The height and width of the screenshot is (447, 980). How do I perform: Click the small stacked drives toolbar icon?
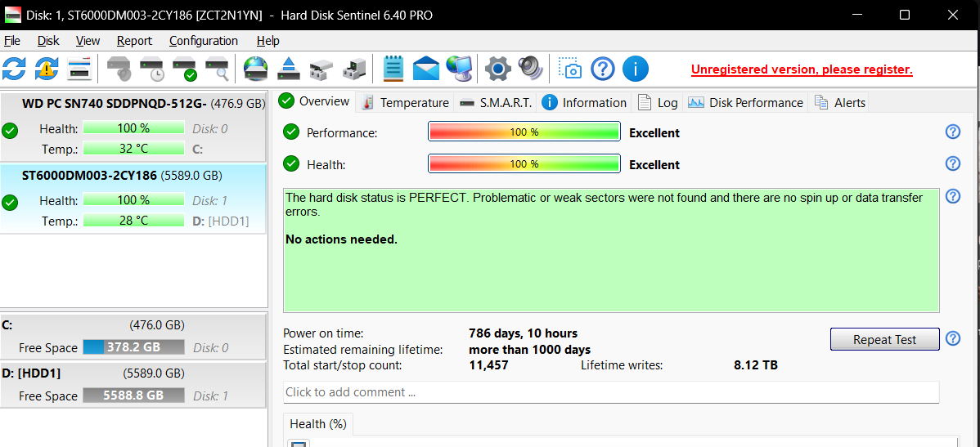pos(321,68)
